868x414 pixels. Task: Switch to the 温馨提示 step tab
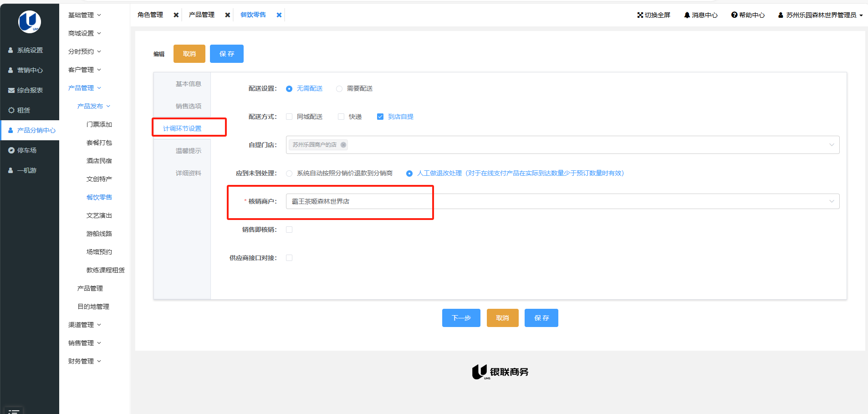(189, 151)
